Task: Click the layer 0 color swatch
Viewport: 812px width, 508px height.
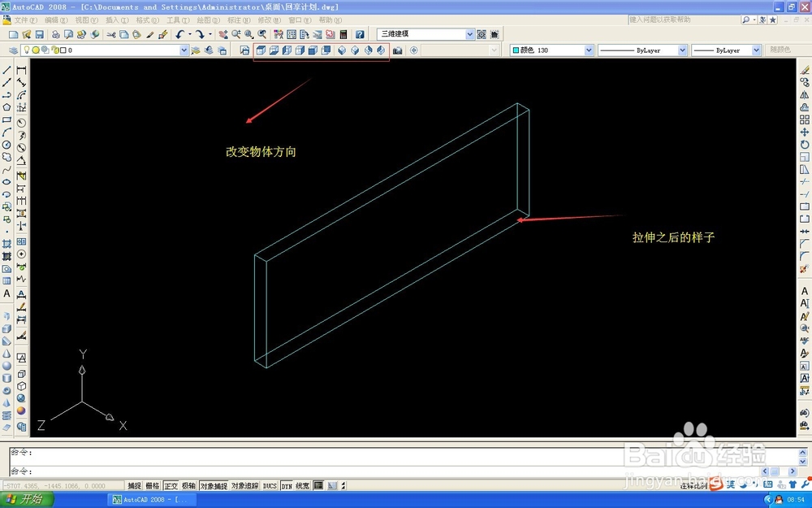Action: click(63, 50)
